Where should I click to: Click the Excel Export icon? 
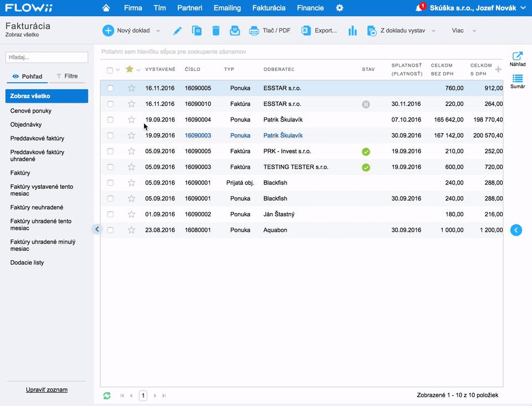click(306, 31)
